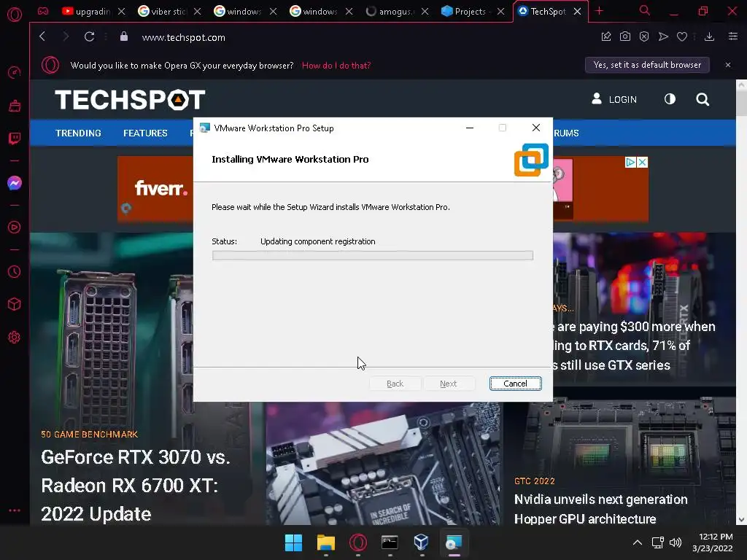Open the VMware setup title bar icon
This screenshot has width=747, height=560.
coord(205,128)
